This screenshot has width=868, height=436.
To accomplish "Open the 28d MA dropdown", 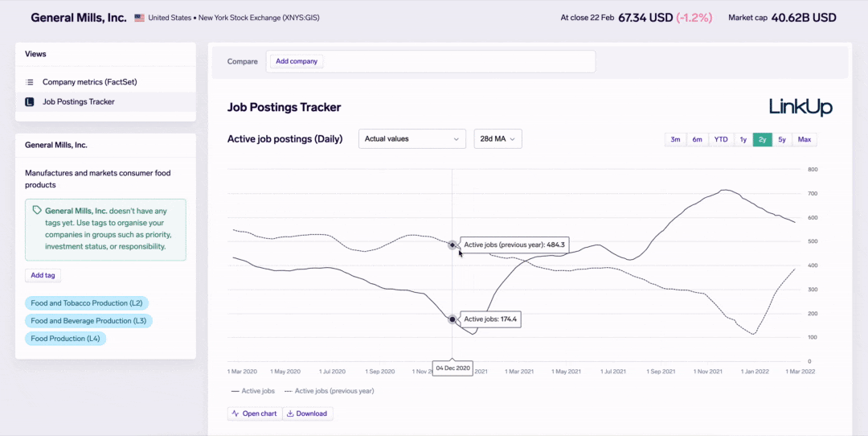I will (x=497, y=139).
